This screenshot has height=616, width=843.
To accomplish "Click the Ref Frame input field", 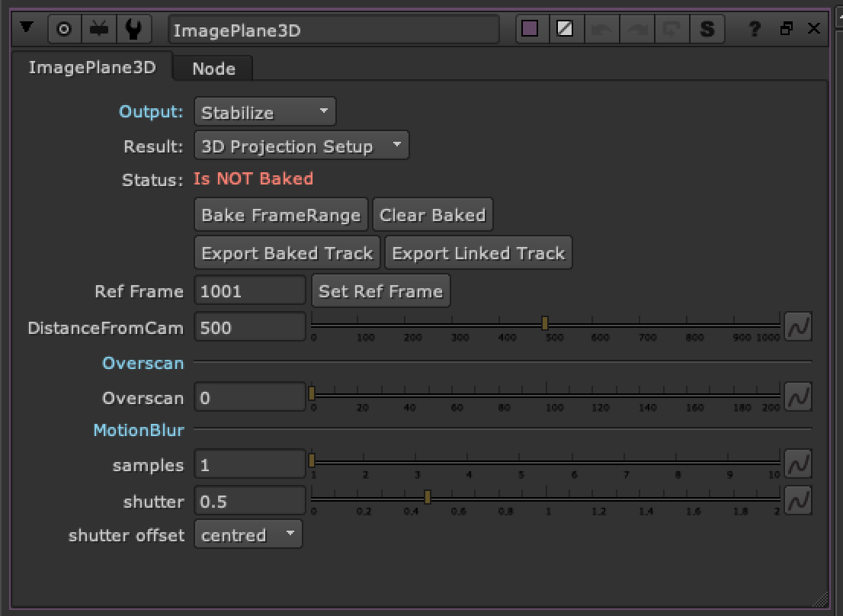I will point(250,291).
